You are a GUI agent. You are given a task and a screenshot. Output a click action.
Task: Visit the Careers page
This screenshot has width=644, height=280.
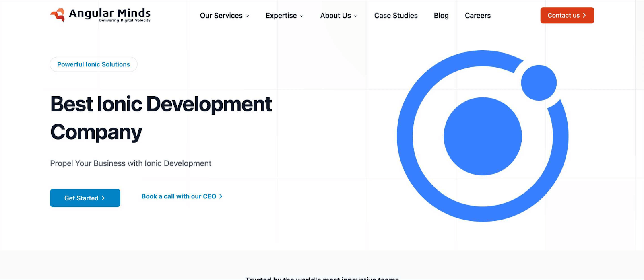[x=477, y=16]
